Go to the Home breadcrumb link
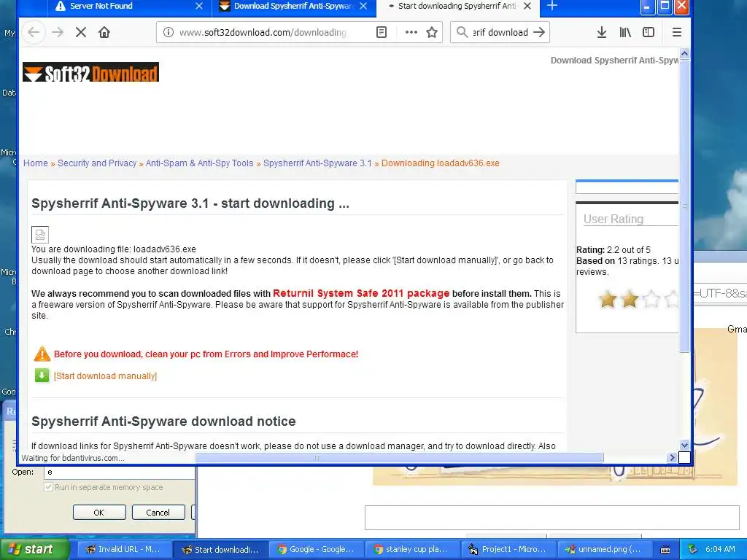This screenshot has height=560, width=747. (36, 163)
